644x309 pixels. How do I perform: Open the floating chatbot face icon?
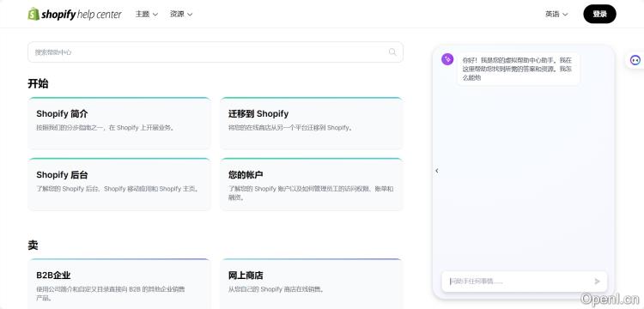click(x=635, y=60)
